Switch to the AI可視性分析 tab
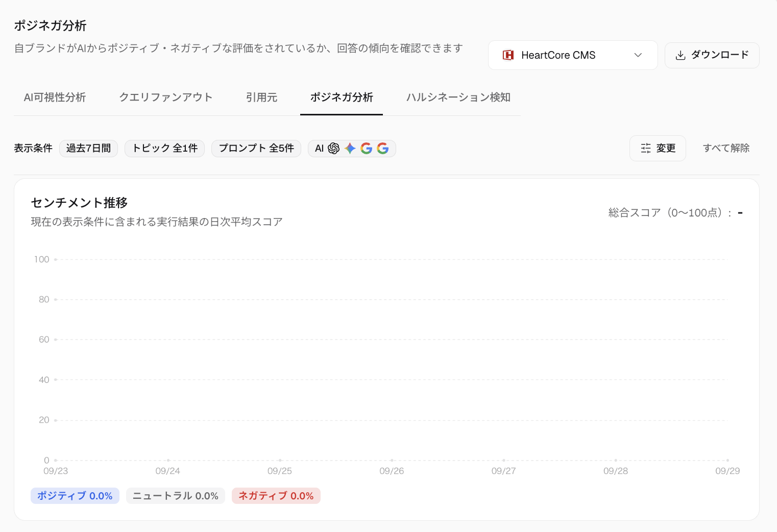The height and width of the screenshot is (532, 777). click(55, 97)
